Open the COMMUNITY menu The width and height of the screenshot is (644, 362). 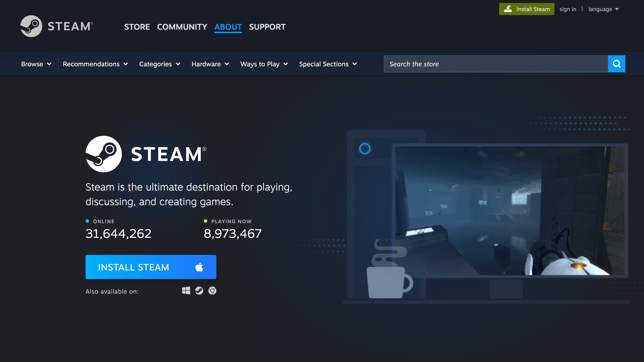click(x=182, y=27)
